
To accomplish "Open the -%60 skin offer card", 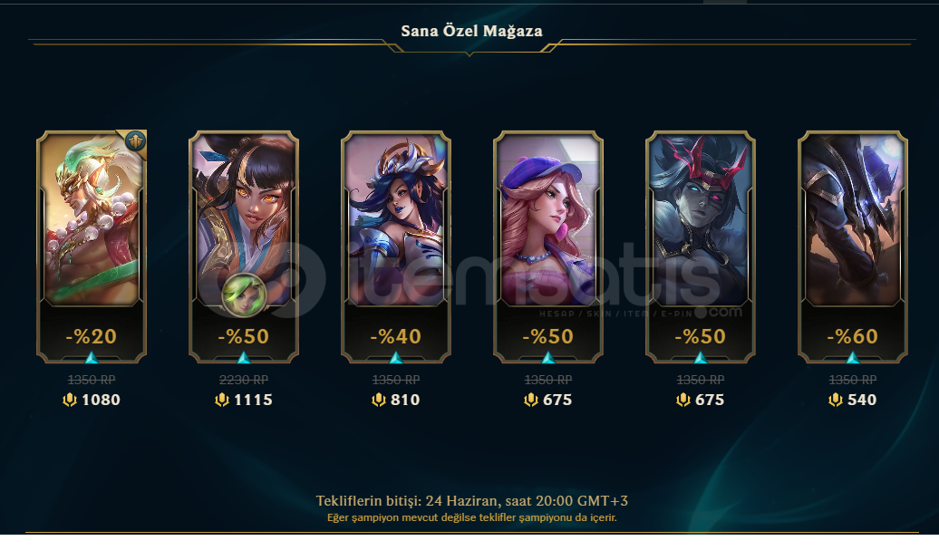I will pyautogui.click(x=853, y=246).
